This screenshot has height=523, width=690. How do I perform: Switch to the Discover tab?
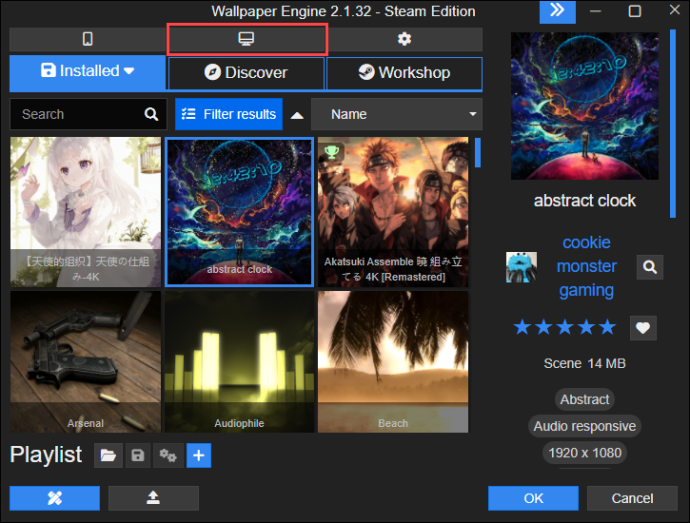point(246,73)
